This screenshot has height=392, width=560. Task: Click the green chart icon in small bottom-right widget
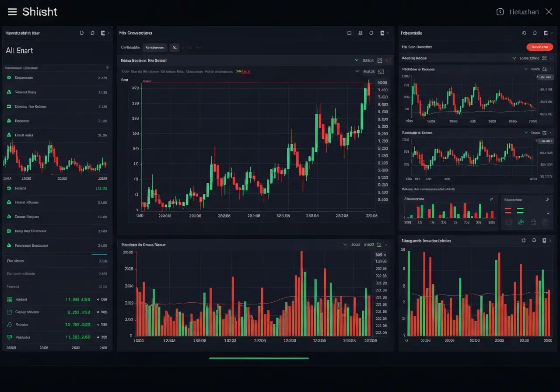(521, 222)
